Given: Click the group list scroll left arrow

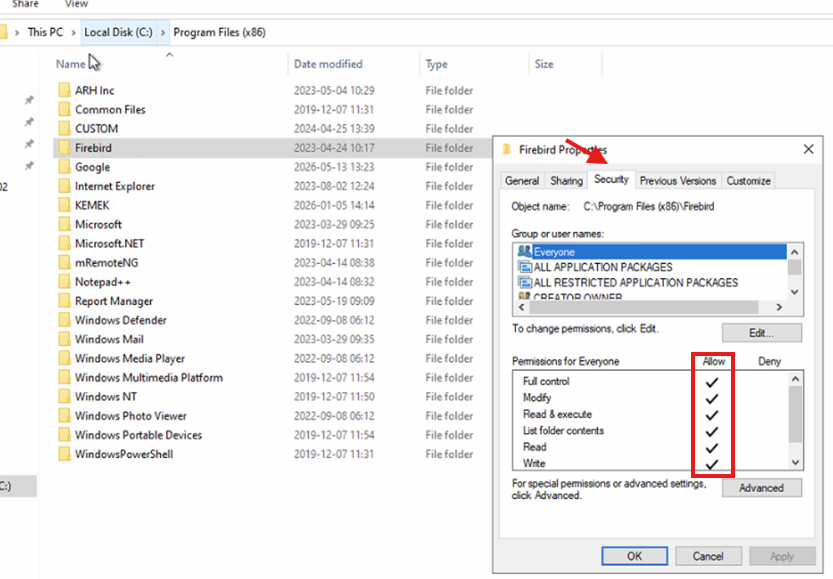Looking at the screenshot, I should 522,307.
